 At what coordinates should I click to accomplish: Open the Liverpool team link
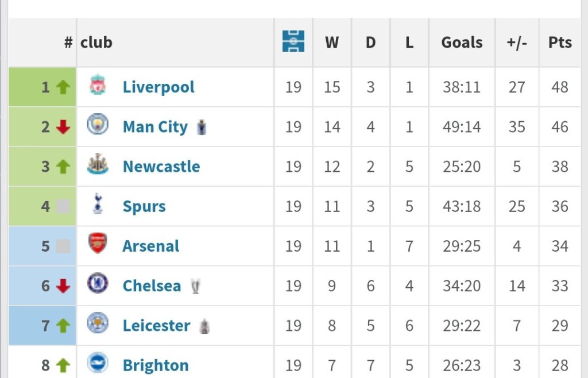pos(158,87)
